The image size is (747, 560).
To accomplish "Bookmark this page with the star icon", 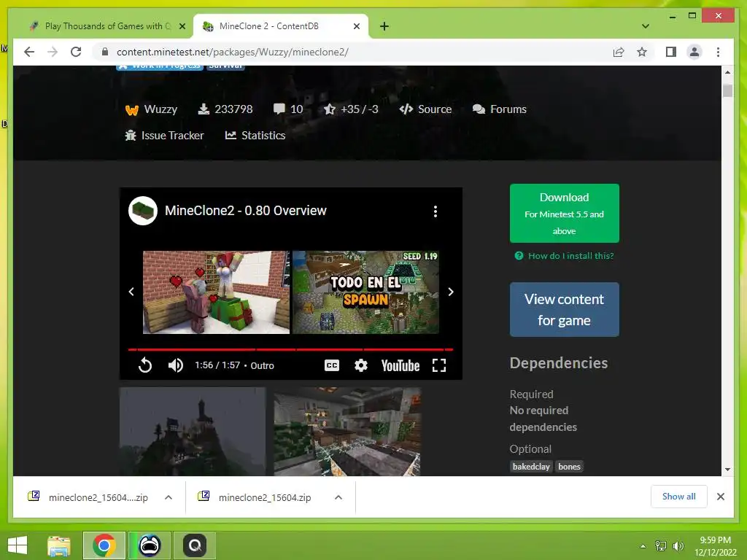I will pos(642,52).
